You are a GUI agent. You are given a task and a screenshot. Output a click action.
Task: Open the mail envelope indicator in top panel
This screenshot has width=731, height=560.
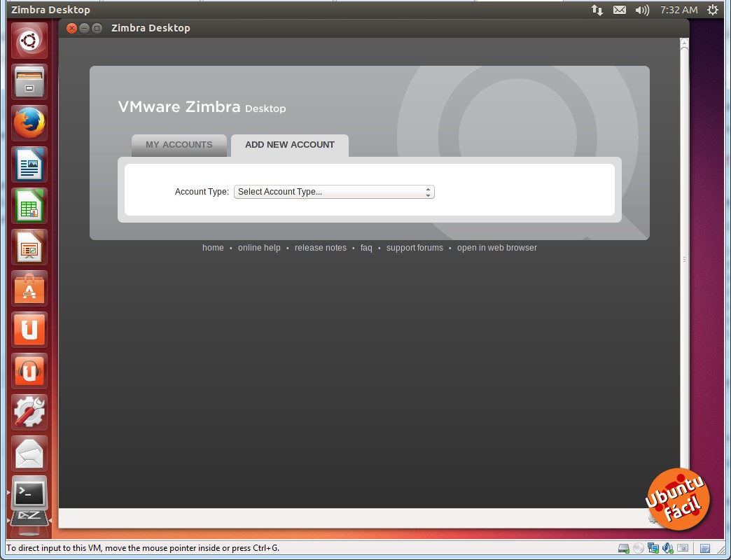620,10
